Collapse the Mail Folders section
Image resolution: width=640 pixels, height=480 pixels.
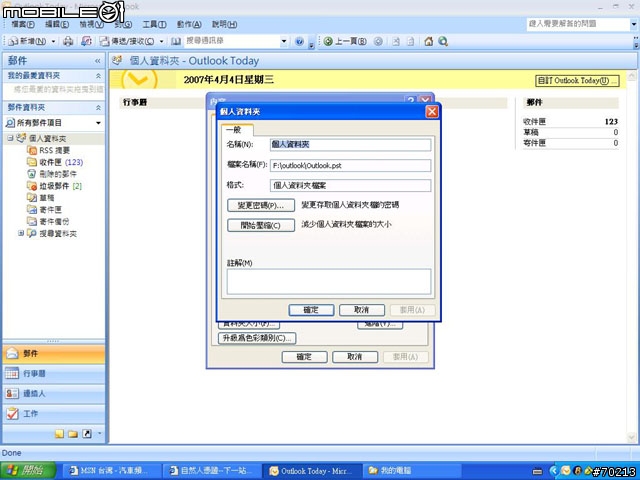coord(98,108)
